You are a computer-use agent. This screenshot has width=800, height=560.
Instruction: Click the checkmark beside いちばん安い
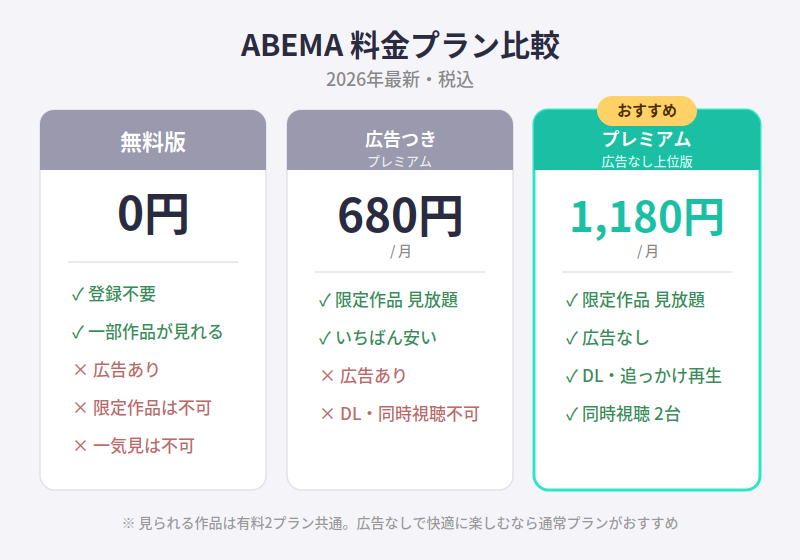[324, 338]
